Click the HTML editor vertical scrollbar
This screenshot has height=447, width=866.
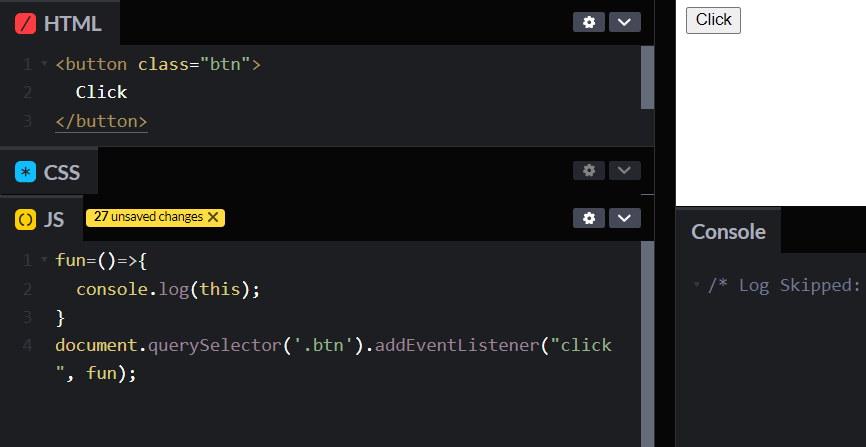tap(647, 78)
